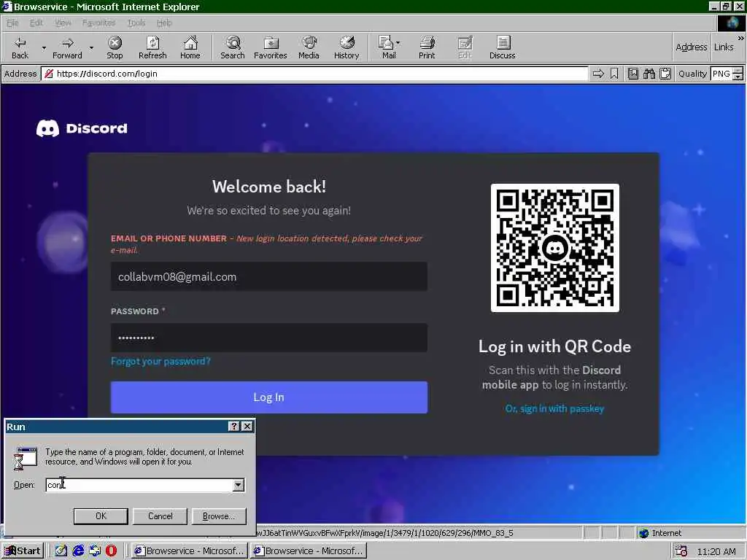Open the Favorites pane
Screen dimensions: 747x560
pos(270,47)
